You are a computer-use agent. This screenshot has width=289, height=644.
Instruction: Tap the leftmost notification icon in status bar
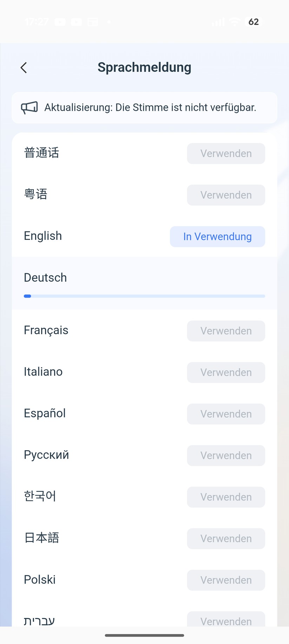[60, 22]
